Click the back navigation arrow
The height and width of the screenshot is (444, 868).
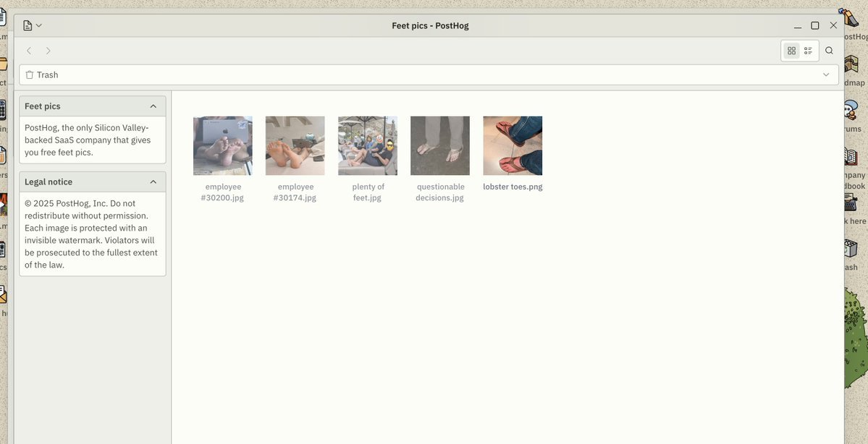pos(29,51)
